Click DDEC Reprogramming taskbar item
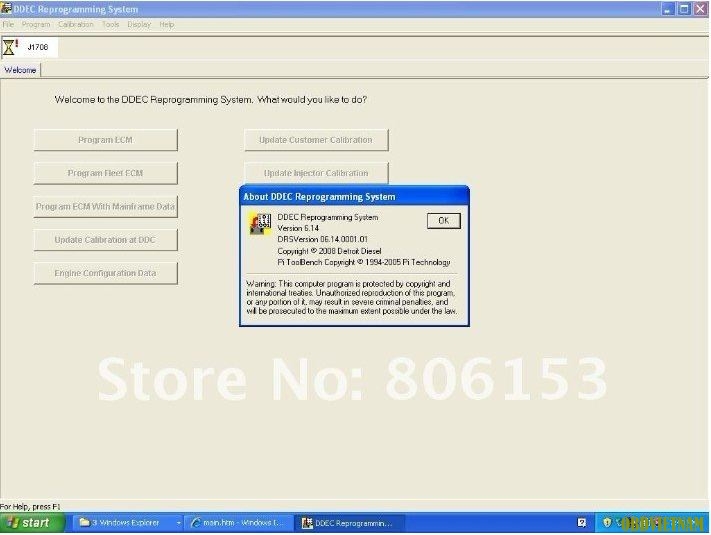This screenshot has width=711, height=535. (349, 523)
